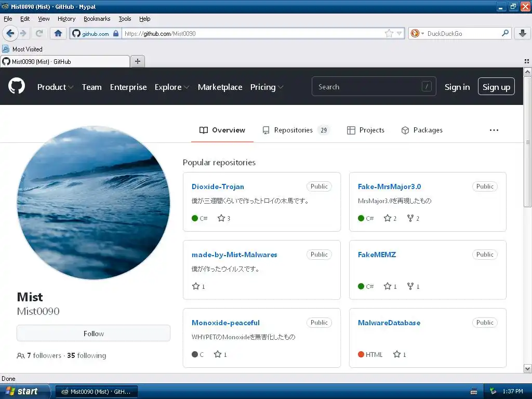
Task: View the 35 following list
Action: pyautogui.click(x=87, y=355)
